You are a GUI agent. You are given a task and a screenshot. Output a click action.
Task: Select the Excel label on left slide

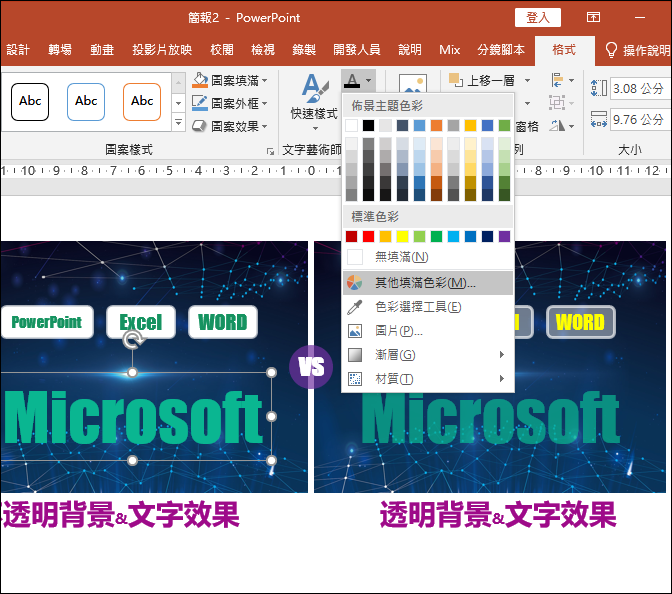click(141, 322)
